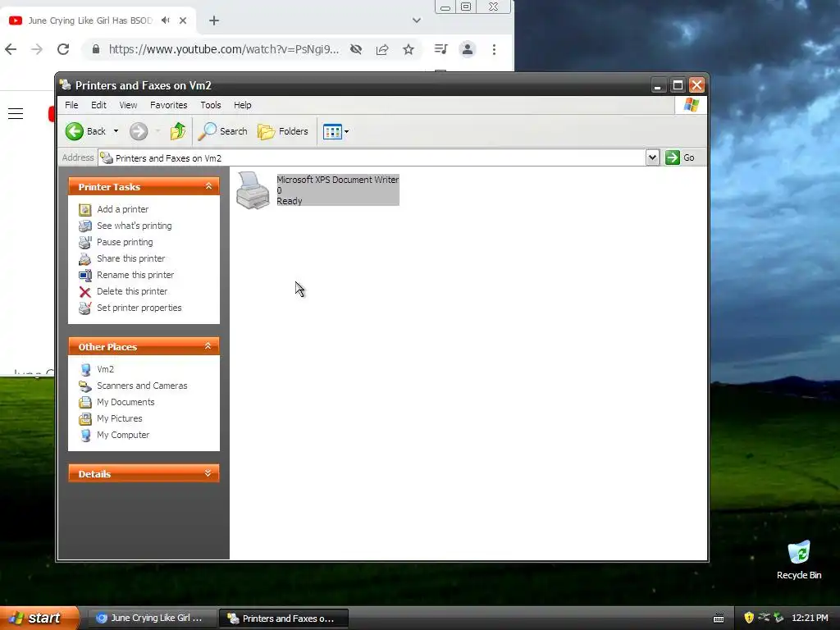840x630 pixels.
Task: Bookmark the page with Chrome's star icon
Action: pyautogui.click(x=409, y=49)
